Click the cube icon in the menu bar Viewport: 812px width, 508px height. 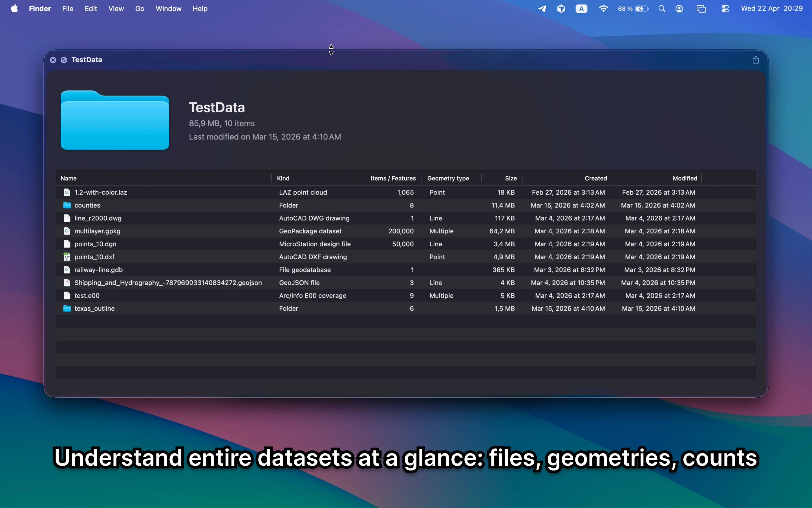point(561,9)
